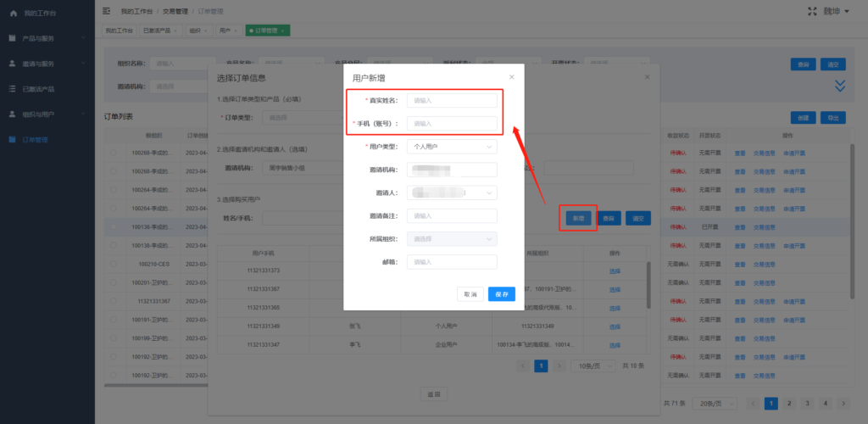Viewport: 868px width, 424px height.
Task: Click the 创建 button above order list
Action: tap(803, 118)
